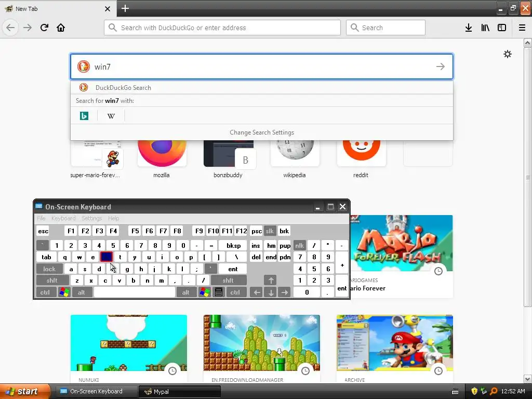Open the Keyboard menu in On-Screen Keyboard

[63, 218]
